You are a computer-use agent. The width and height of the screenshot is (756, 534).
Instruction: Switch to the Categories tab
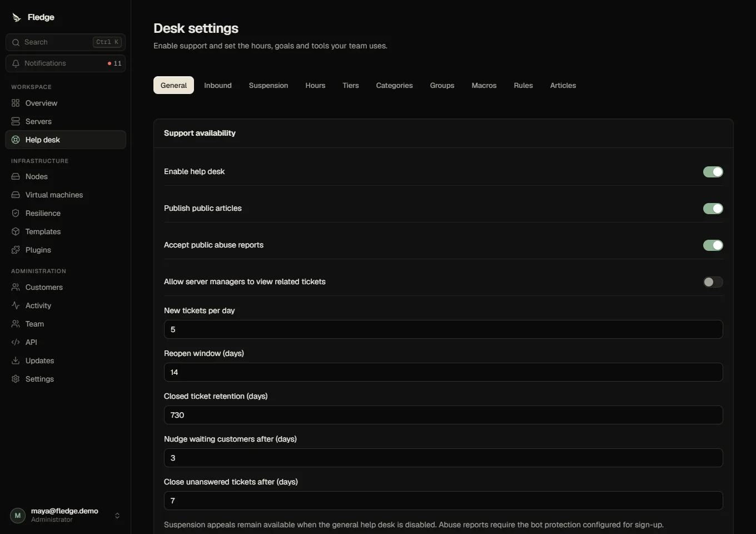pyautogui.click(x=395, y=85)
